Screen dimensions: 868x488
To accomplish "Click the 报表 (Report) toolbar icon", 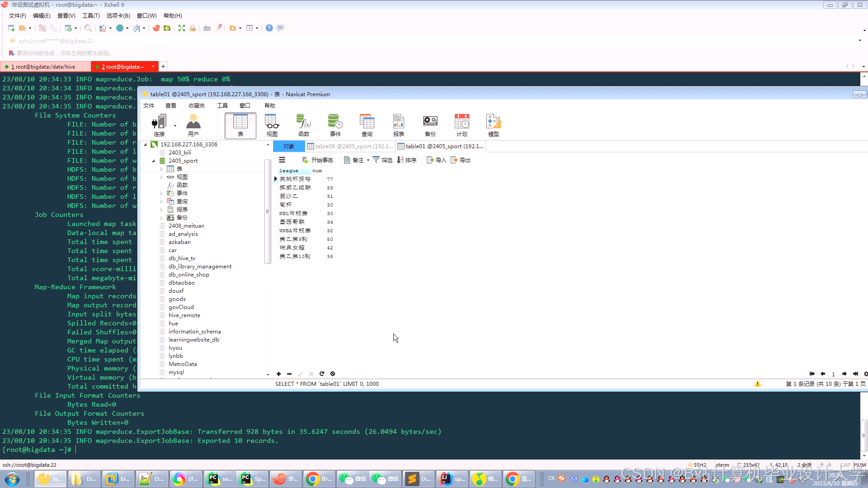I will click(x=398, y=125).
